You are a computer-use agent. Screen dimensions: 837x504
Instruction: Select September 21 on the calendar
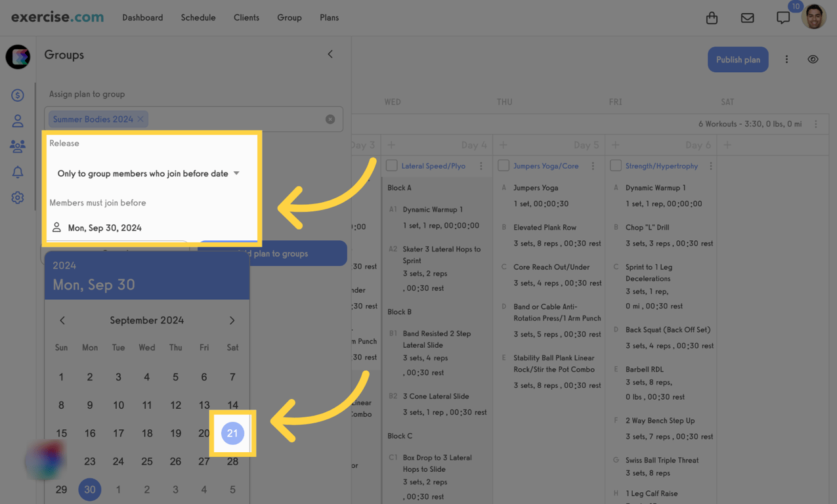click(232, 433)
